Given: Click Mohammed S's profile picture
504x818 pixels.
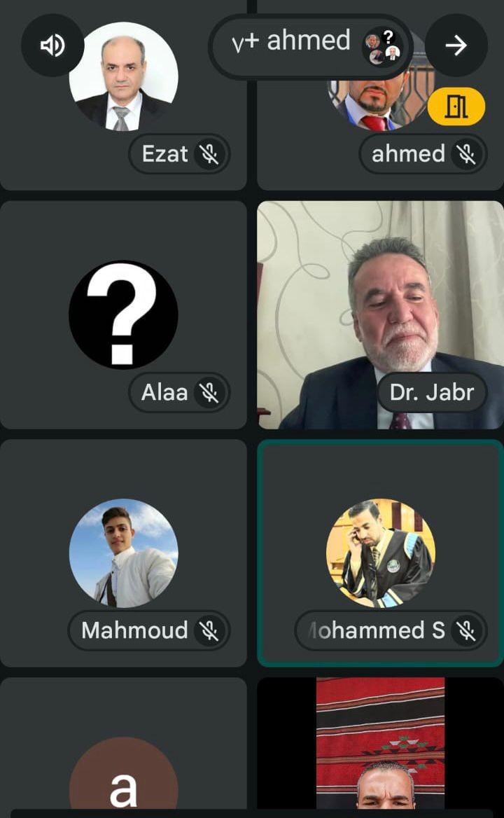Looking at the screenshot, I should (381, 553).
